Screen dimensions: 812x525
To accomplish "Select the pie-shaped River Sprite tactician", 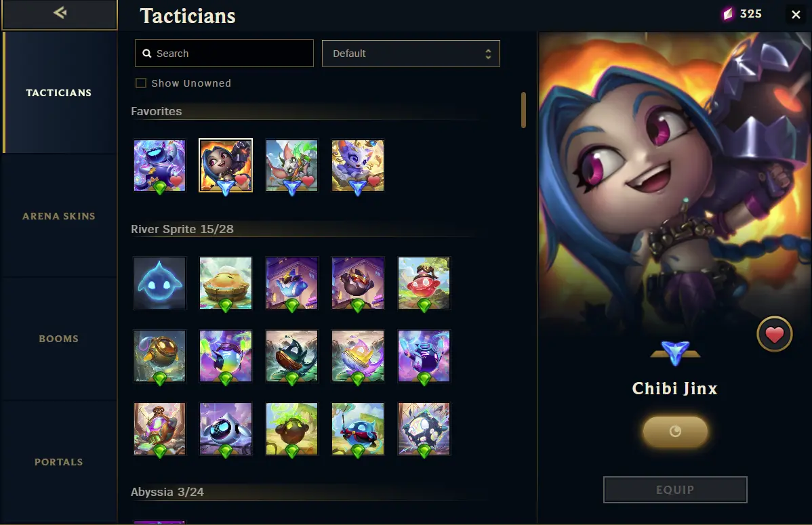I will click(226, 283).
